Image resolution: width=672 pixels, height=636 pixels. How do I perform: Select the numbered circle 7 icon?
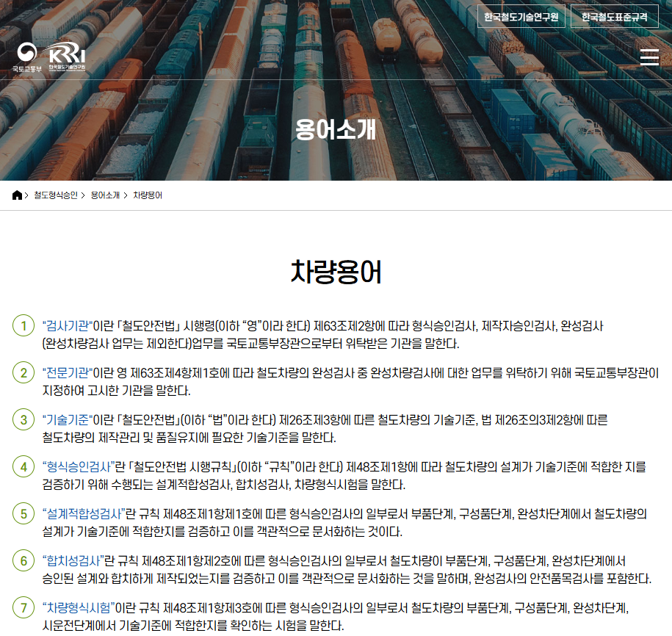(x=24, y=608)
